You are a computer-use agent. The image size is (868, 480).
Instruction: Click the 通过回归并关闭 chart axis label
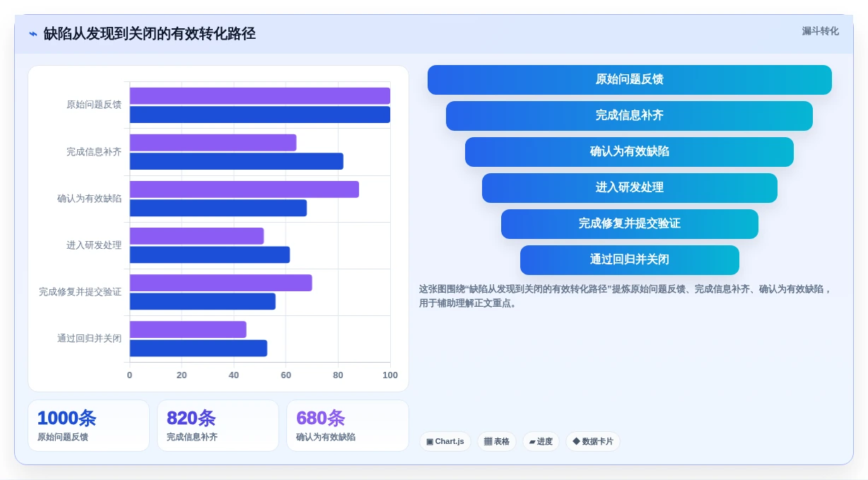89,339
